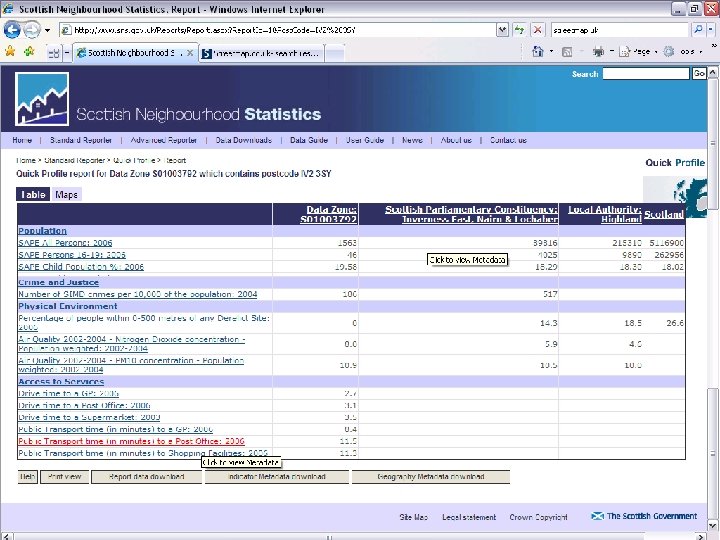Open Contact us in navigation bar
Screen dimensions: 720x540
508,140
